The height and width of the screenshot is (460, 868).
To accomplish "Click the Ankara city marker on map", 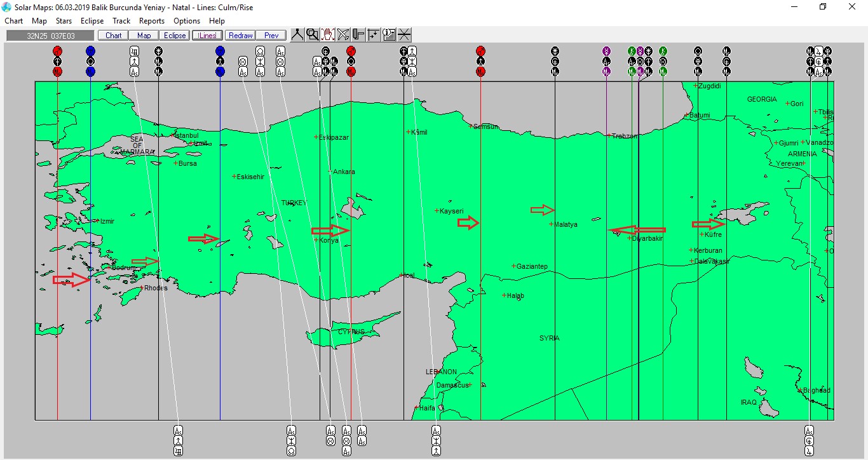I will pyautogui.click(x=330, y=172).
